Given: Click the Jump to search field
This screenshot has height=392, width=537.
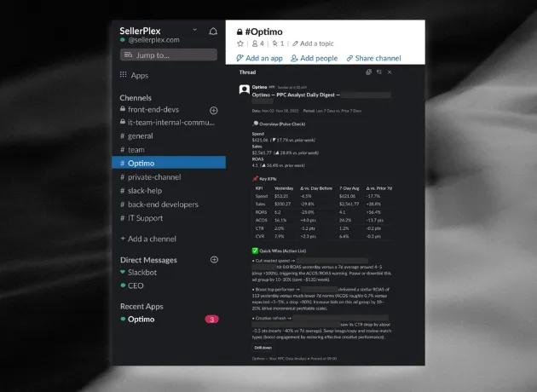Looking at the screenshot, I should (169, 55).
